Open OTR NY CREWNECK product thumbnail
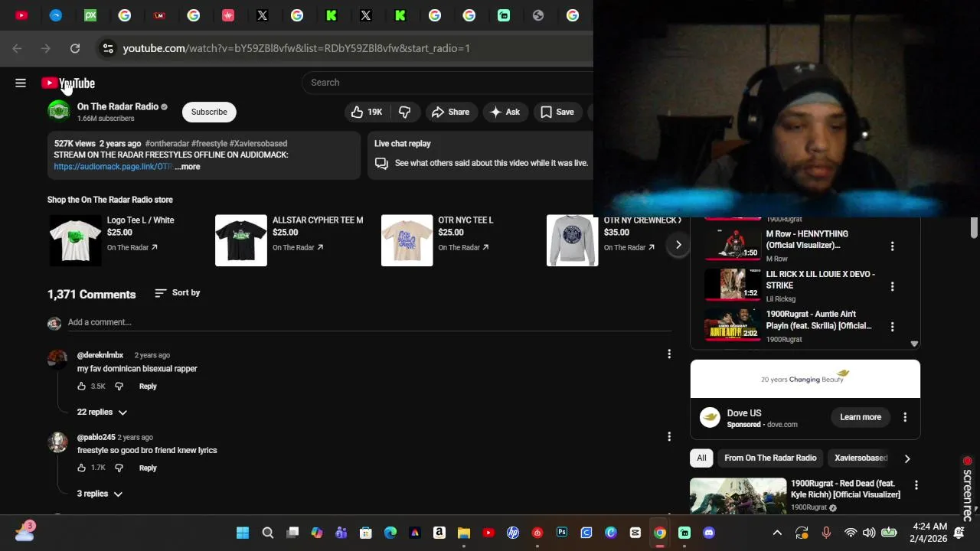Image resolution: width=980 pixels, height=551 pixels. [572, 240]
